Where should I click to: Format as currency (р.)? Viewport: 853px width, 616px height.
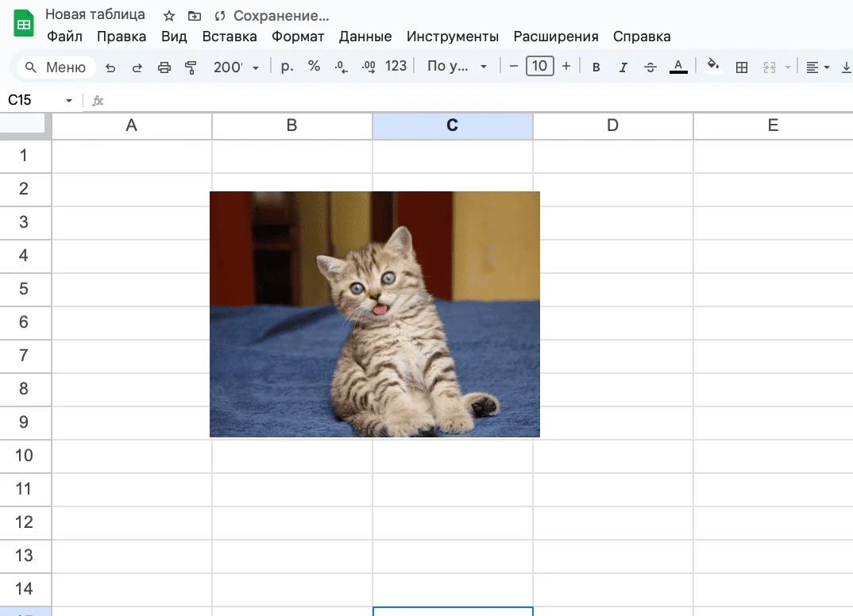288,67
